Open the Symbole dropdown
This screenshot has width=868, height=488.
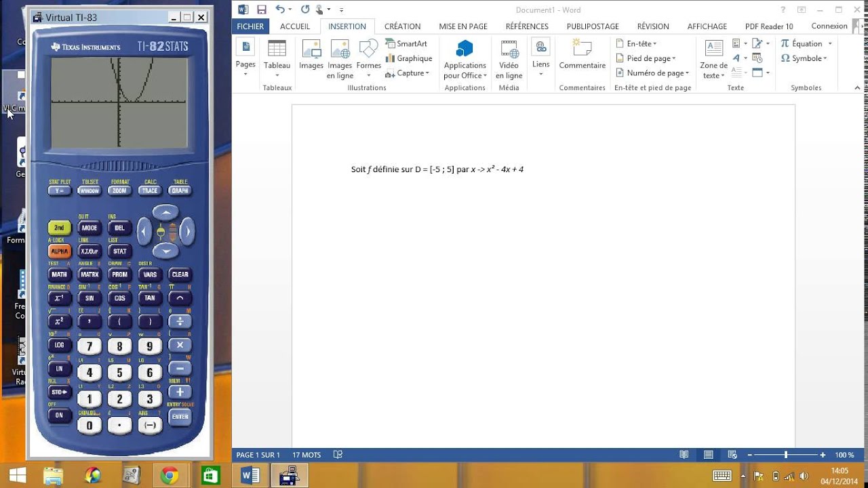click(x=804, y=58)
